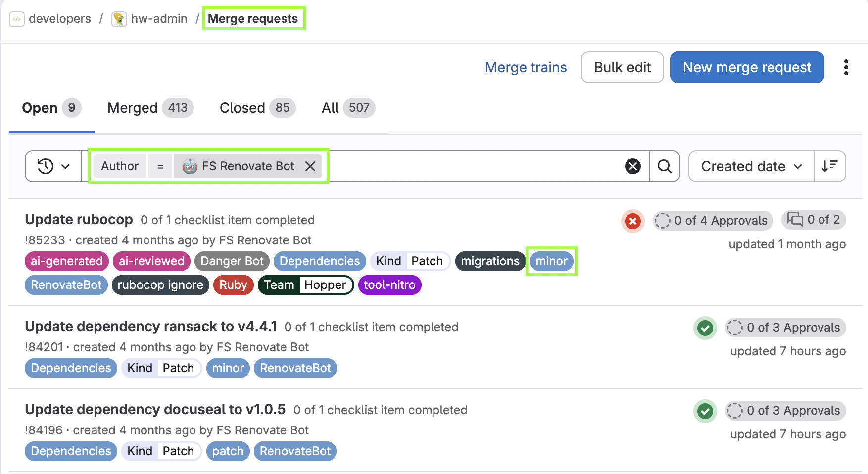Click the search magnifier icon button
This screenshot has height=474, width=868.
tap(664, 166)
